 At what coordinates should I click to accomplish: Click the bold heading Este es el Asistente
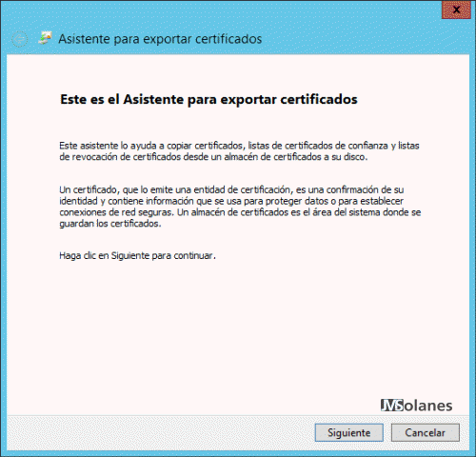coord(208,99)
